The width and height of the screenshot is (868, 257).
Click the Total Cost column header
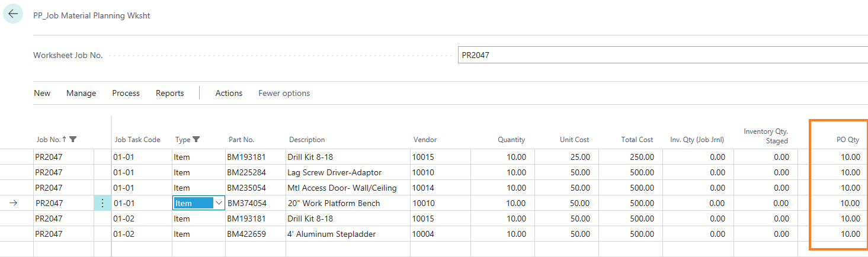pos(637,140)
